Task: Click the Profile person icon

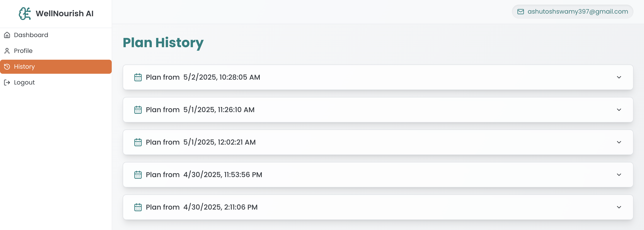Action: tap(7, 51)
